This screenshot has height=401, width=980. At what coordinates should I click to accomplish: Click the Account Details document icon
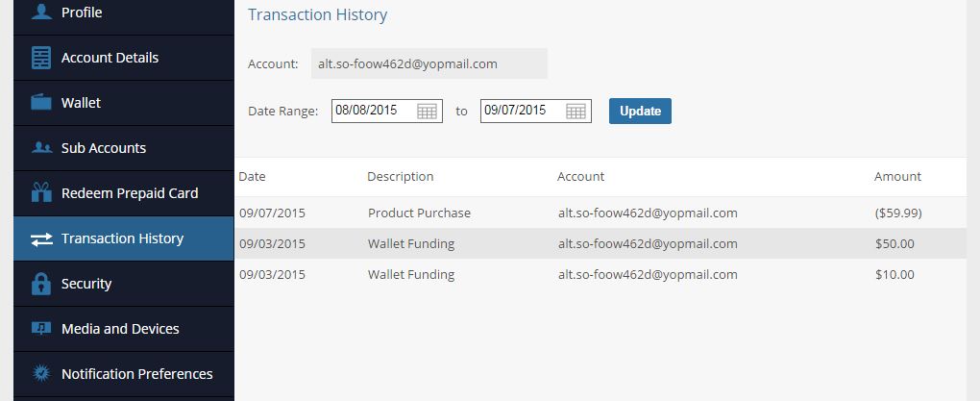pyautogui.click(x=41, y=58)
